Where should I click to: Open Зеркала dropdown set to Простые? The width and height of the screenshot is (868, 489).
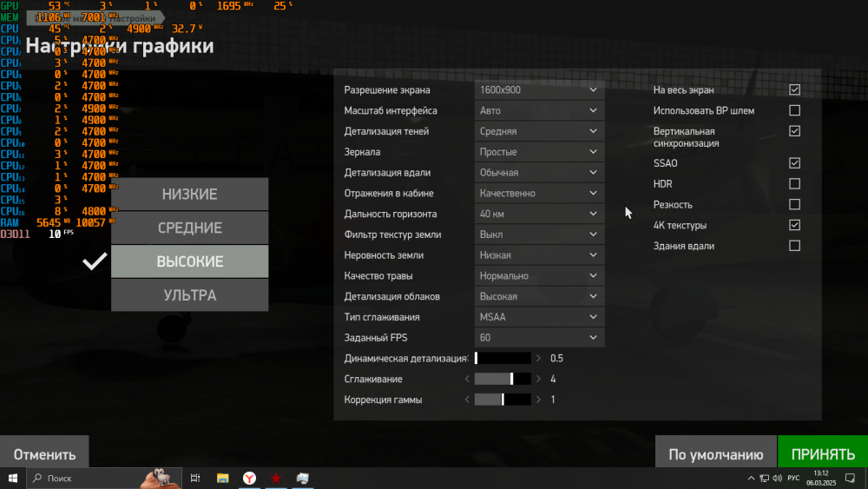pyautogui.click(x=539, y=152)
